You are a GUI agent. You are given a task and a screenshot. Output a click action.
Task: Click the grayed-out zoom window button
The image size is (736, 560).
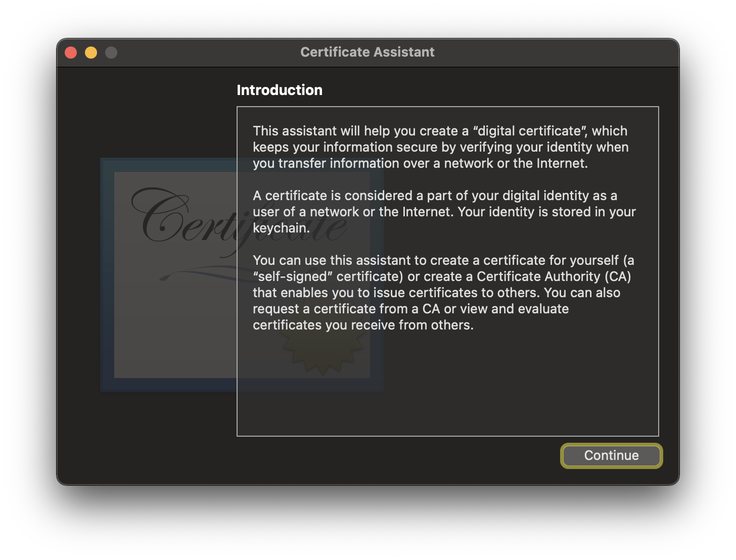(x=111, y=53)
